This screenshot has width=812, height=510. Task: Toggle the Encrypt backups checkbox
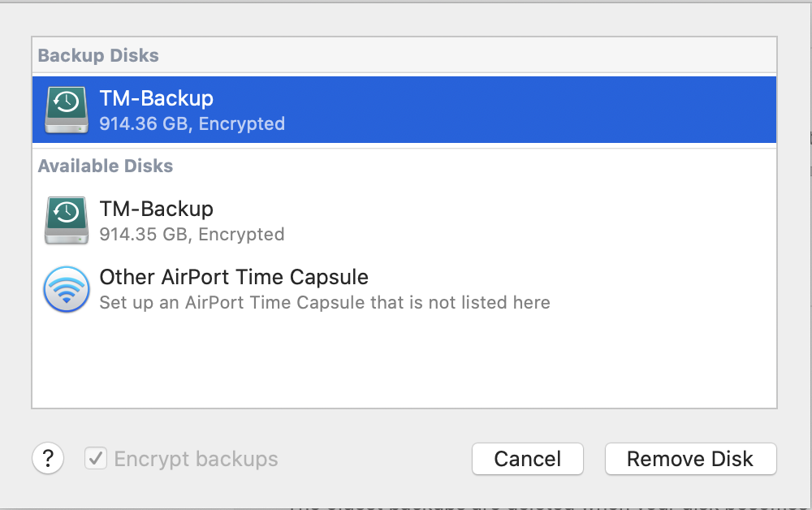pyautogui.click(x=96, y=459)
